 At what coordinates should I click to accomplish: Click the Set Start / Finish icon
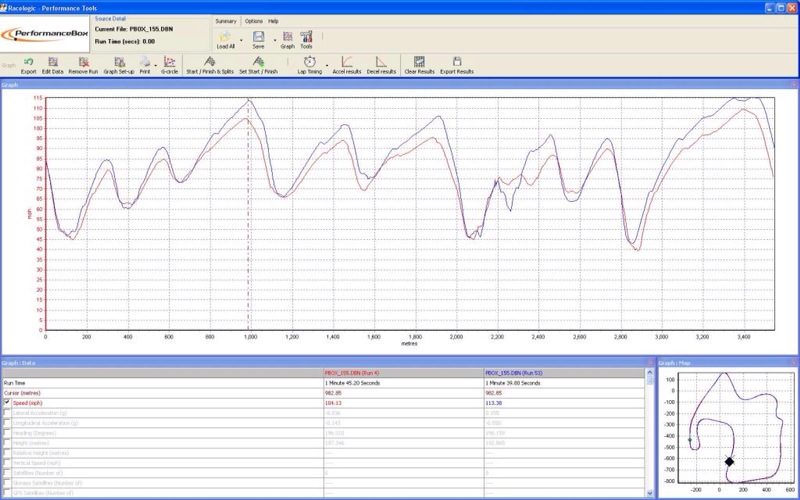coord(257,63)
